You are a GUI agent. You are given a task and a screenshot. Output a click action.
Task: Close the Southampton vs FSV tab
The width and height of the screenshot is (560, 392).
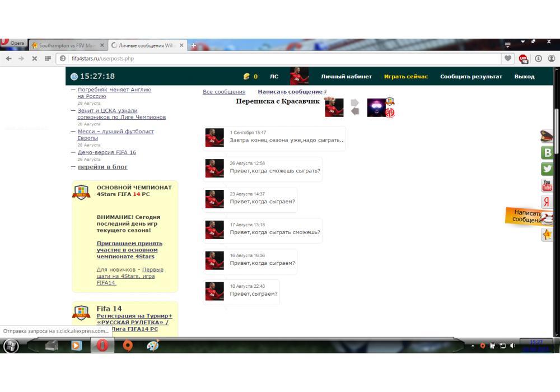102,45
